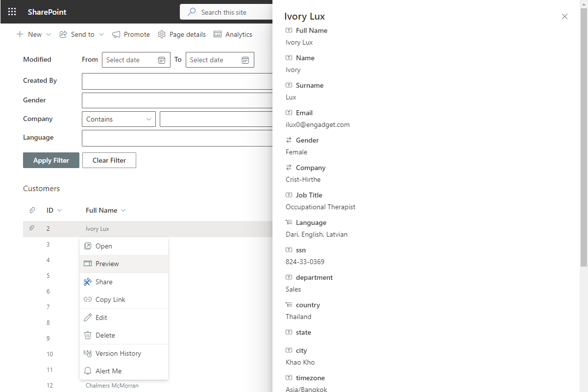This screenshot has width=588, height=392.
Task: Click the Occupational Therapist job title value
Action: 320,207
